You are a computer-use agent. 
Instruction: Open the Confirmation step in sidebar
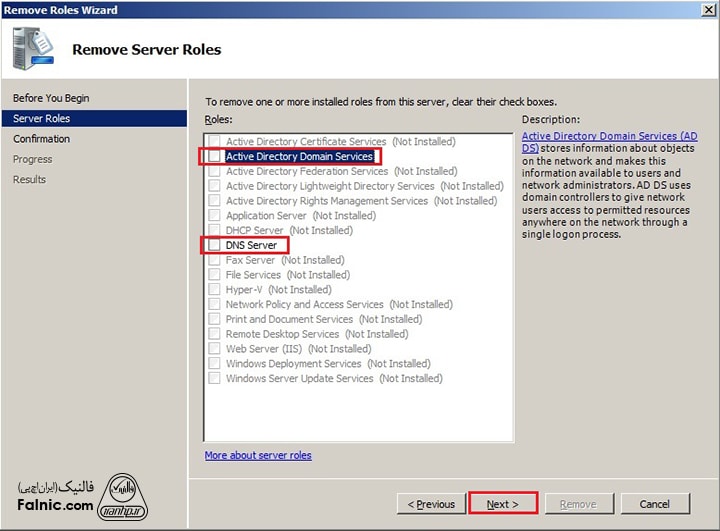pyautogui.click(x=42, y=139)
